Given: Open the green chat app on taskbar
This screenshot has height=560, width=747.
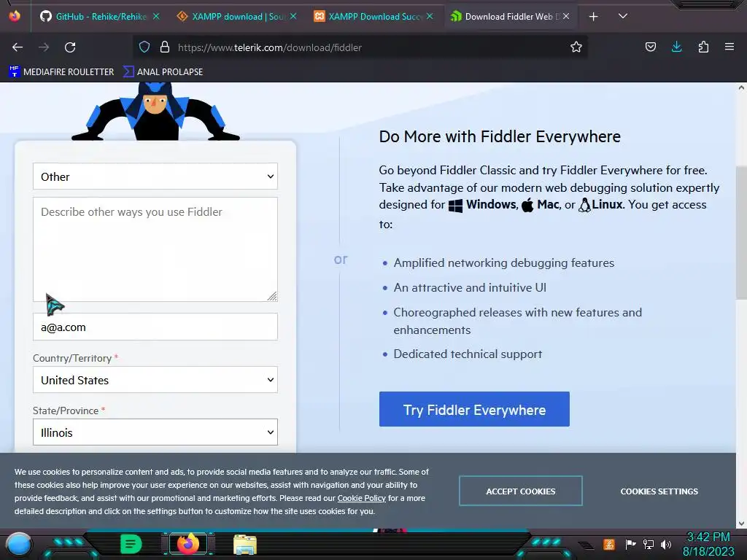Looking at the screenshot, I should tap(131, 544).
